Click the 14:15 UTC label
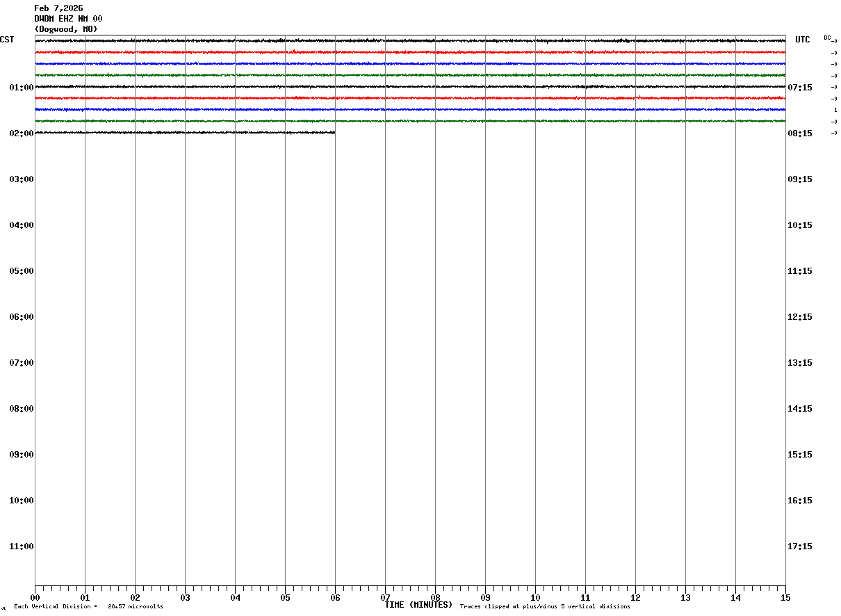Image resolution: width=841 pixels, height=616 pixels. [x=800, y=409]
